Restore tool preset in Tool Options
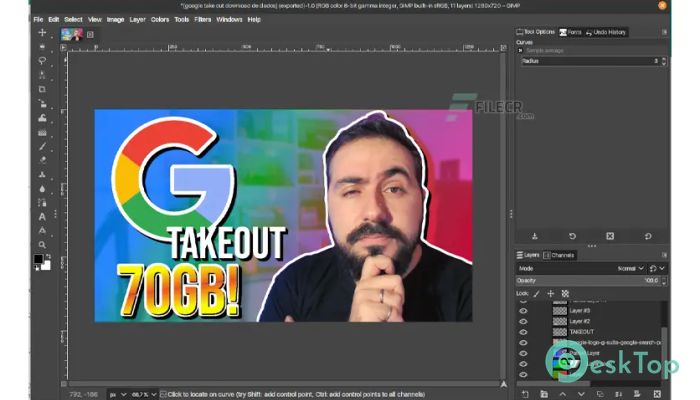700x400 pixels. pyautogui.click(x=572, y=236)
